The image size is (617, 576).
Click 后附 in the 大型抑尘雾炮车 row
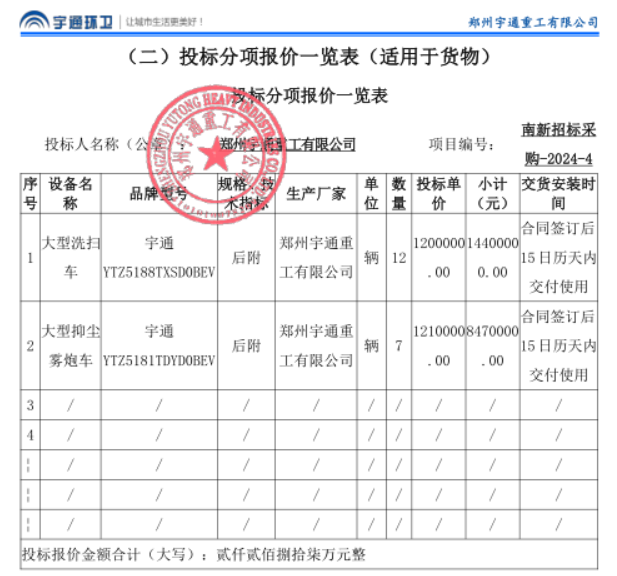pos(246,346)
